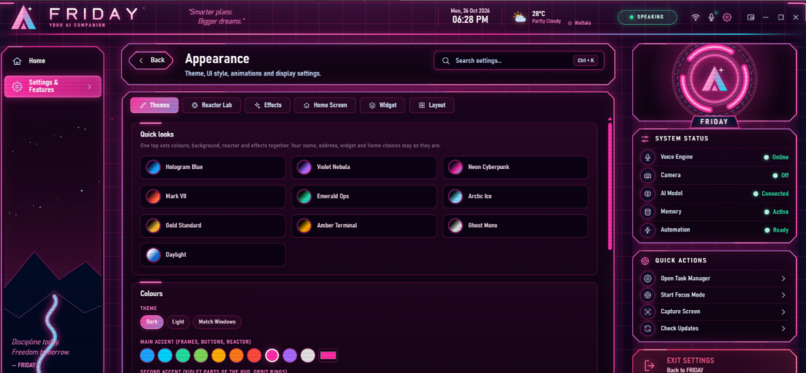Open the custom pink rectangle colour picker
This screenshot has height=373, width=806.
[x=328, y=356]
